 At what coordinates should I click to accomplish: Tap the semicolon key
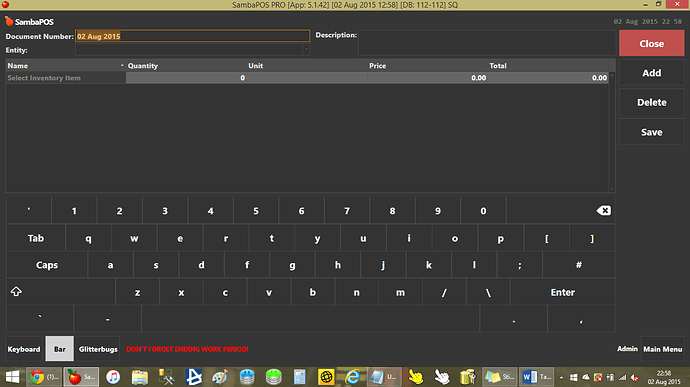520,265
